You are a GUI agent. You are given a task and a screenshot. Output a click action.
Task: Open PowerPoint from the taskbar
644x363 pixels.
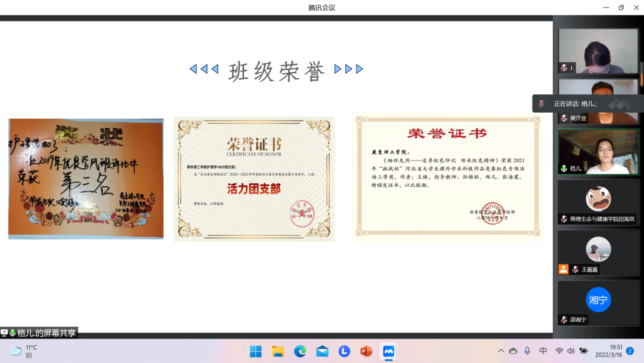366,351
